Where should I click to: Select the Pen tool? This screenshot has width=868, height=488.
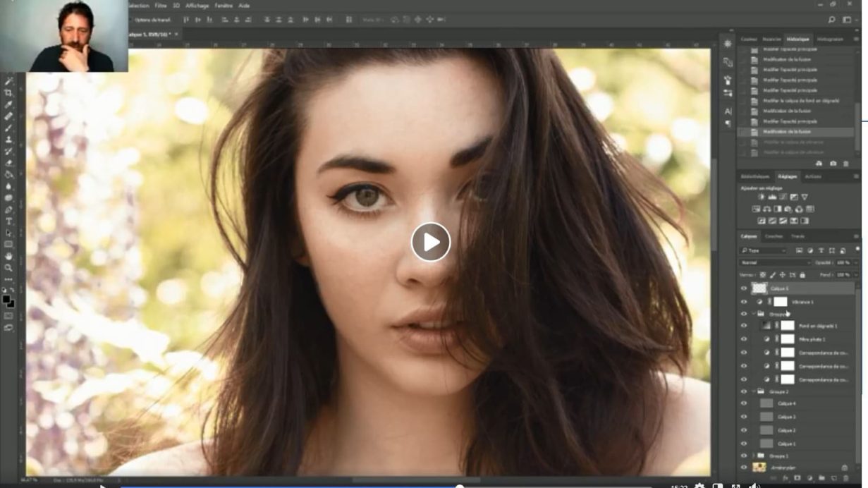click(x=8, y=210)
